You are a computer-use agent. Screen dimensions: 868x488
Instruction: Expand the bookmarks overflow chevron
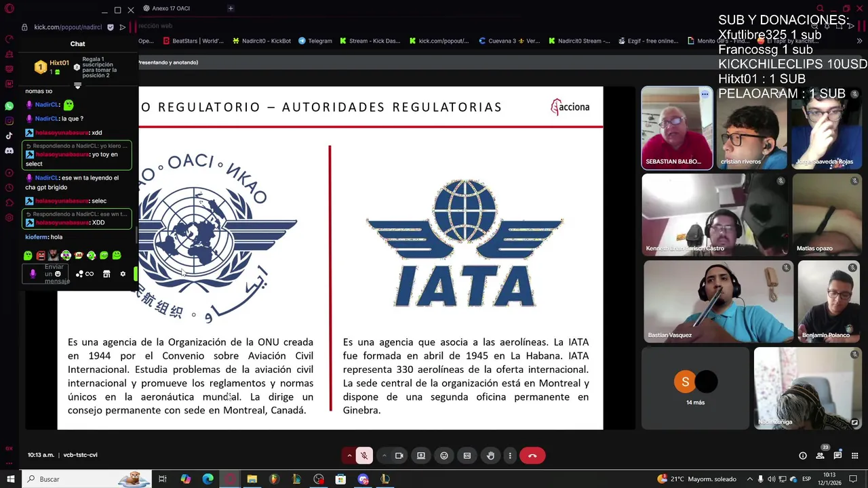[860, 41]
